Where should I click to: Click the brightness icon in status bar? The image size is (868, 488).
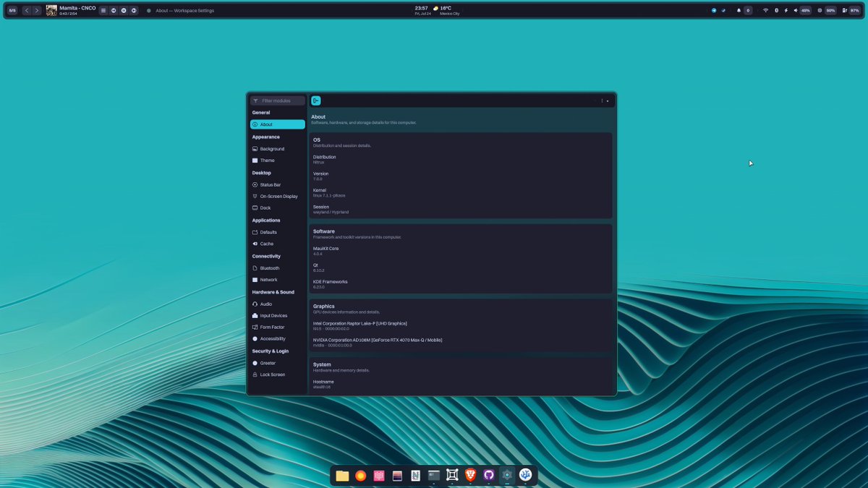click(820, 10)
